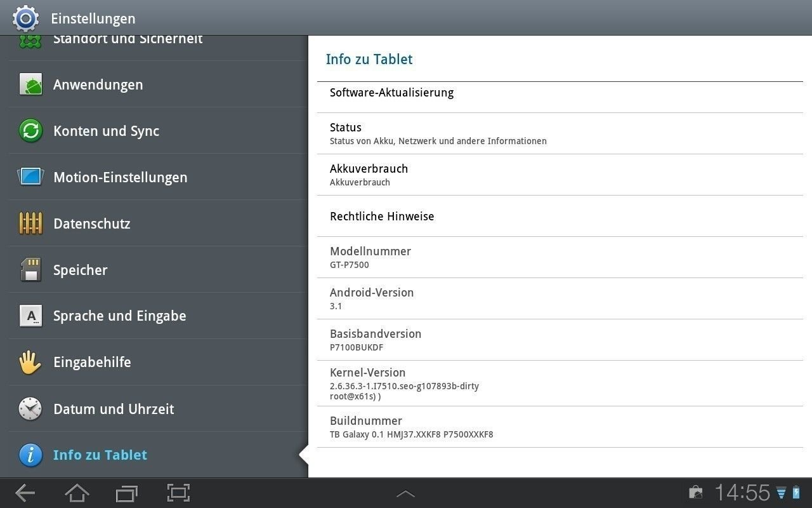812x508 pixels.
Task: Open Status of Akku and Netzwerk
Action: (x=560, y=133)
